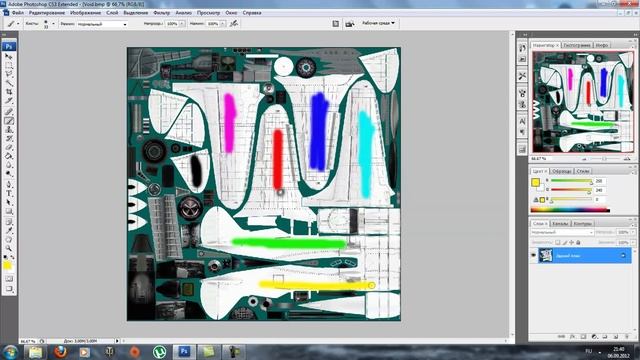Switch to the Инфо tab
This screenshot has height=360, width=640.
tap(602, 45)
